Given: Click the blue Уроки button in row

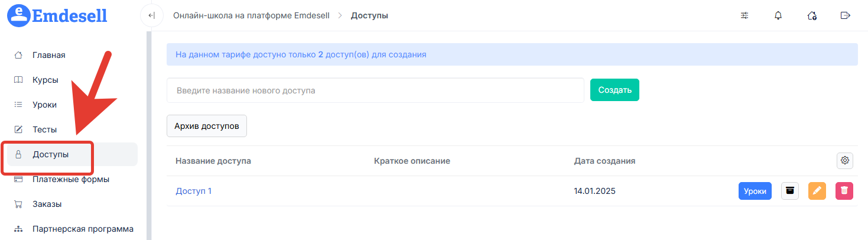Looking at the screenshot, I should click(x=755, y=191).
